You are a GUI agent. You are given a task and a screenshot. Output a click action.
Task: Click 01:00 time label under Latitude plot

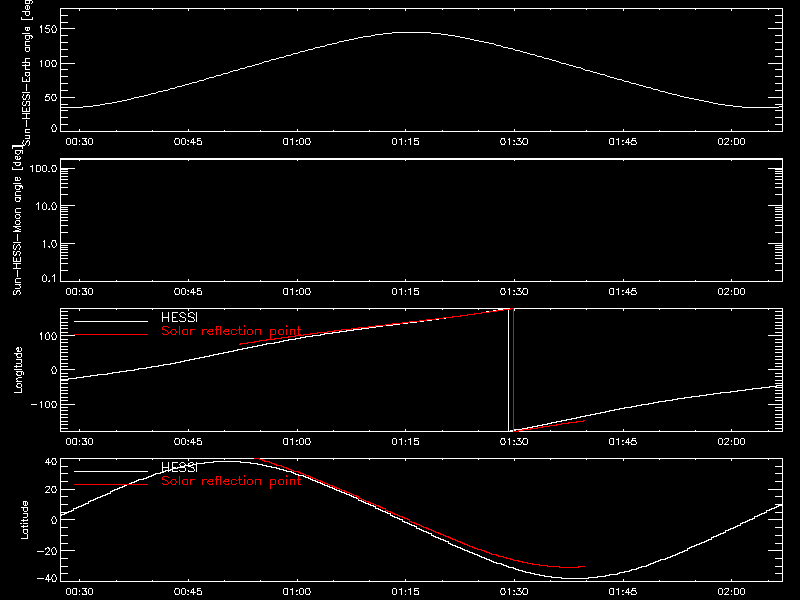(x=297, y=592)
